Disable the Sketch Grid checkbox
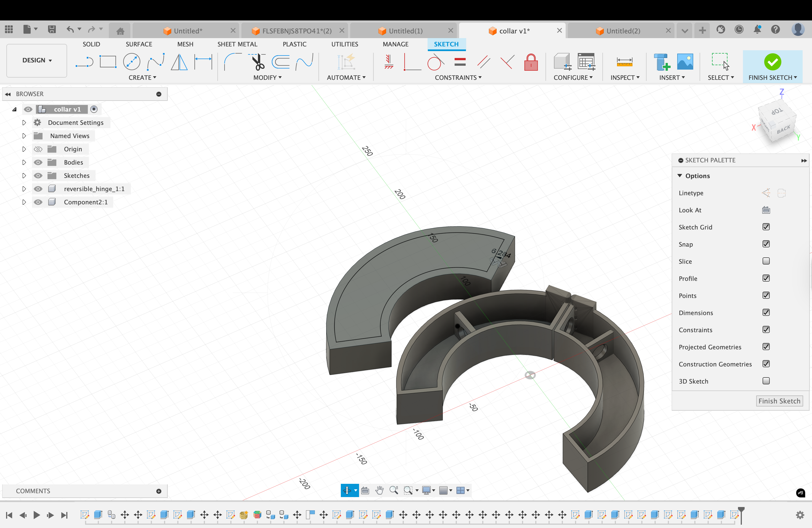Screen dimensions: 812x528 (766, 227)
